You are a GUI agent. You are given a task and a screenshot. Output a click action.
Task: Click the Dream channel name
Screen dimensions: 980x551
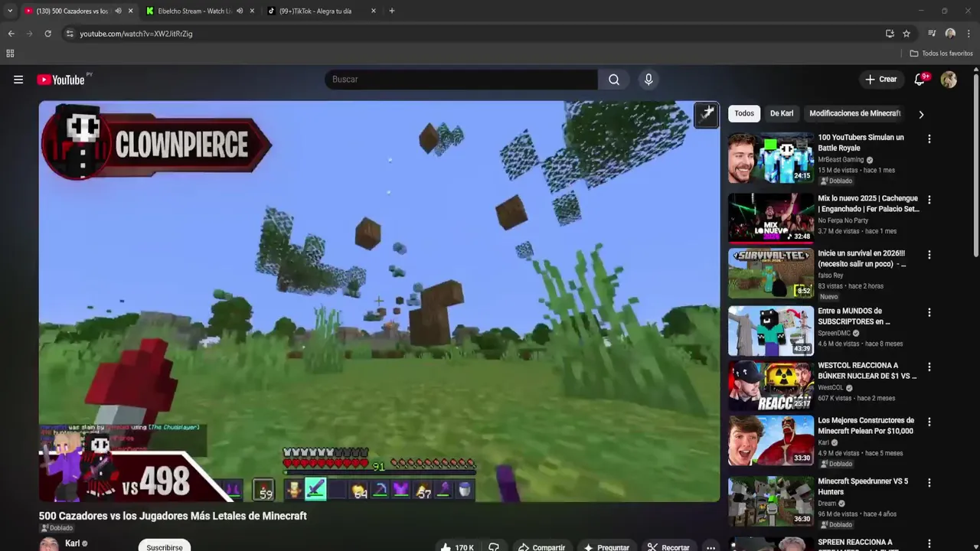[x=828, y=504]
